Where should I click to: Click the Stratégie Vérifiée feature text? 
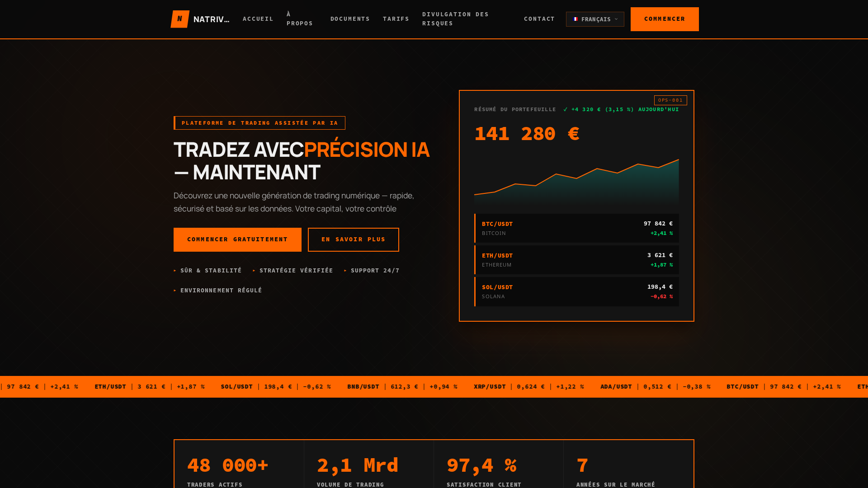click(x=296, y=271)
